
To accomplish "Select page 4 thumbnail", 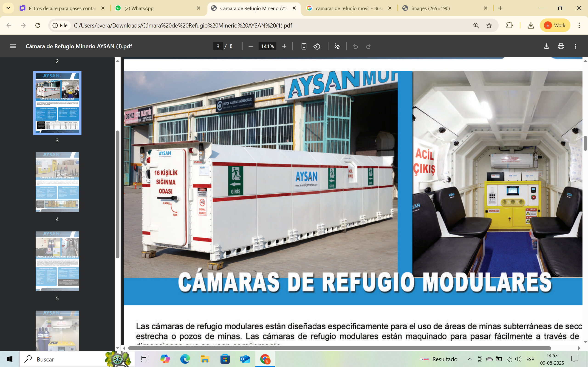I will (x=57, y=182).
